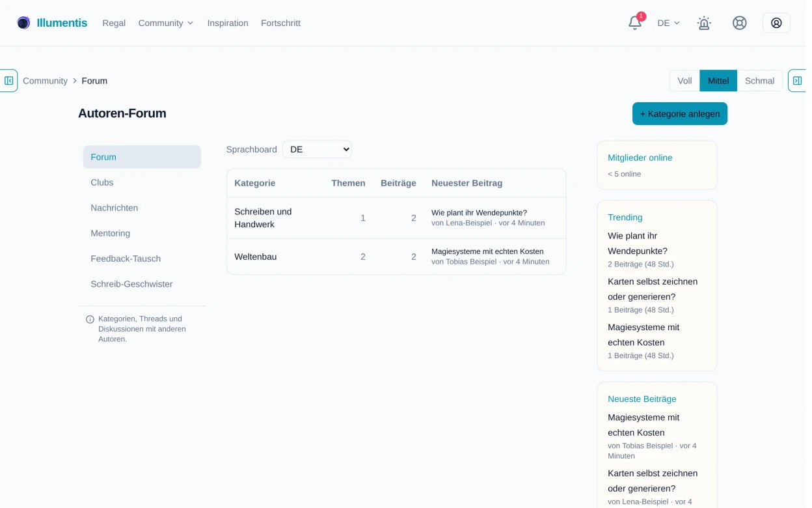Open Feedback-Tausch in the sidebar

point(142,259)
